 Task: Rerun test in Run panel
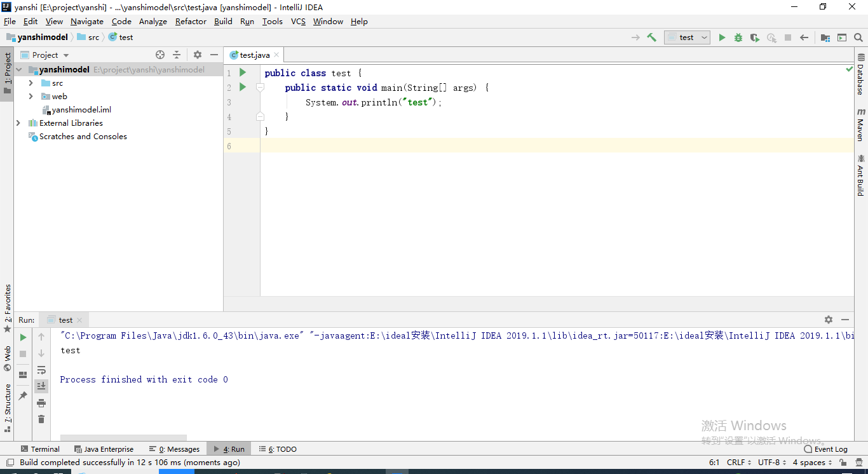point(23,337)
